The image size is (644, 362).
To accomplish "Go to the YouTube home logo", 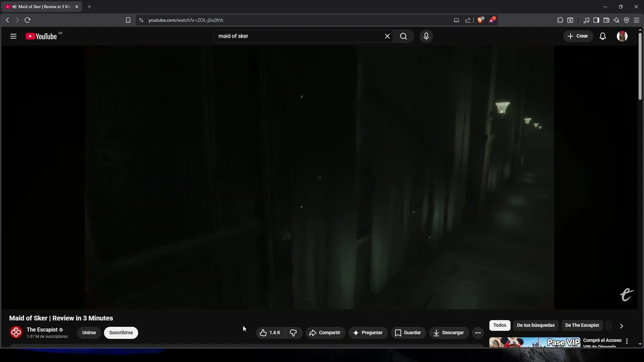I will pos(41,36).
